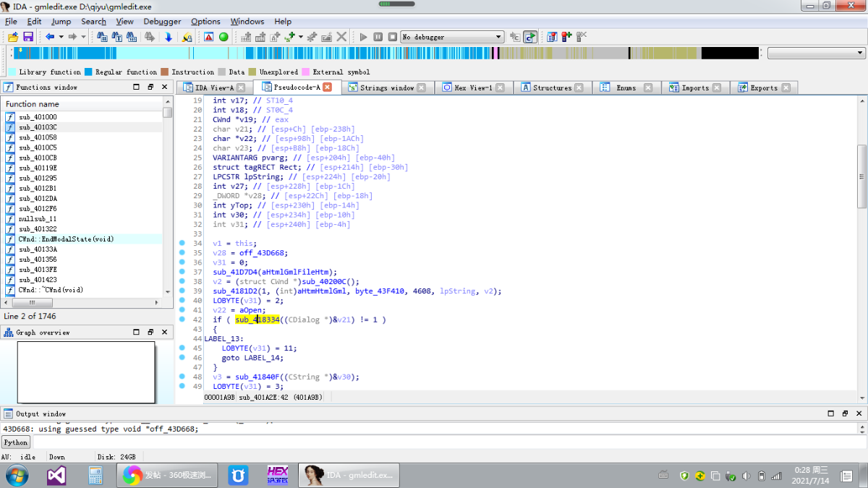Click the delete breakpoint icon with X
Viewport: 868px width, 488px height.
[581, 37]
